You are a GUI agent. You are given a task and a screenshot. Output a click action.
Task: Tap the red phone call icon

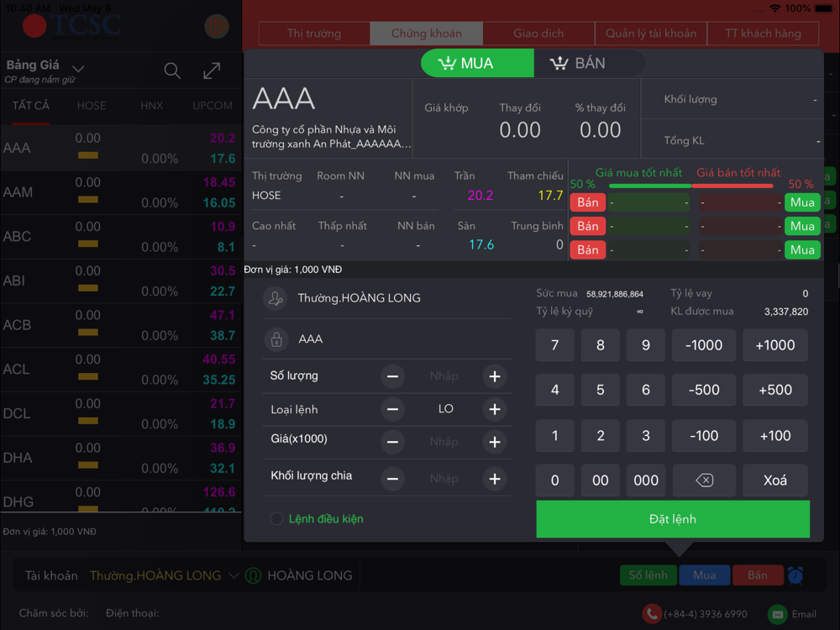point(651,614)
